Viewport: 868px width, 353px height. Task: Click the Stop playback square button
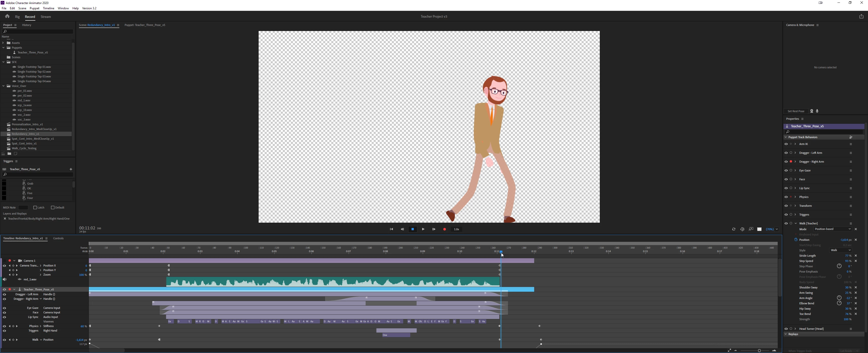click(413, 229)
